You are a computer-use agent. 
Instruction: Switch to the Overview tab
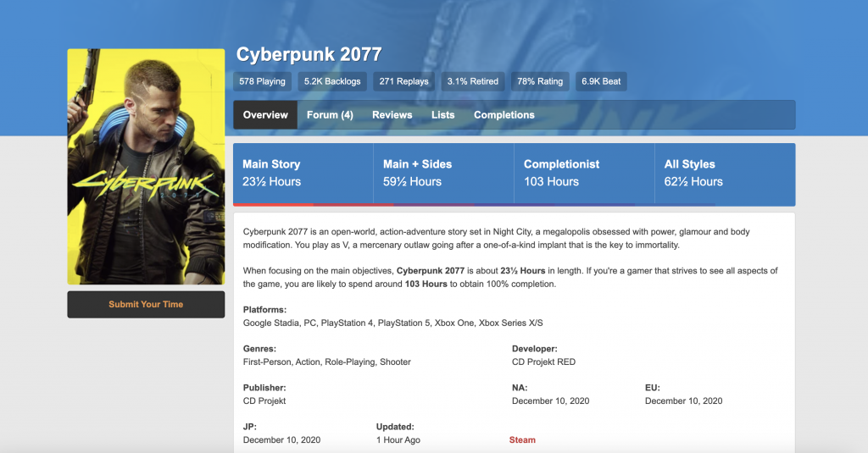(x=265, y=115)
